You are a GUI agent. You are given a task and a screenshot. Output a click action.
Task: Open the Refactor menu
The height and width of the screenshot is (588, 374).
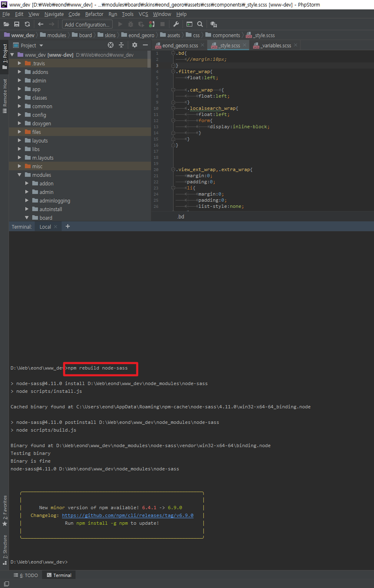(94, 14)
